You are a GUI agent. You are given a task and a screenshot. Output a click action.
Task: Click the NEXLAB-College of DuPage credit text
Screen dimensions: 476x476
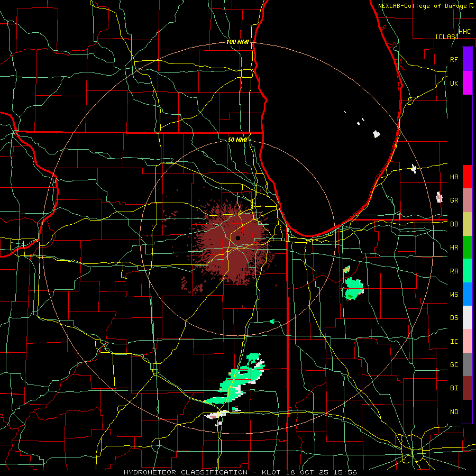(x=422, y=6)
